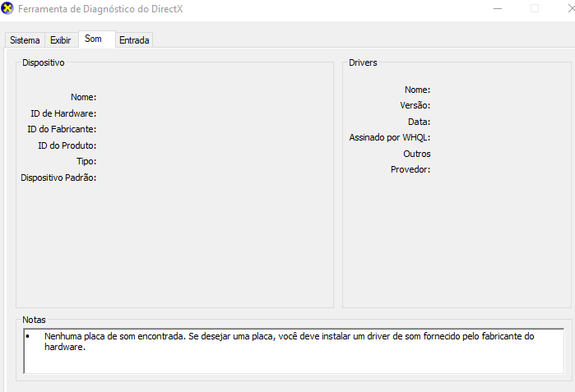Click the 'ID de Hardware:' label
The image size is (575, 392).
pyautogui.click(x=63, y=113)
